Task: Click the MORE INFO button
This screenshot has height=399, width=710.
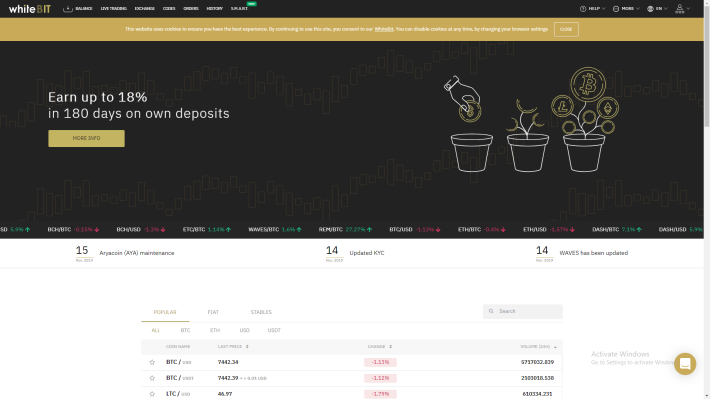Action: 86,138
